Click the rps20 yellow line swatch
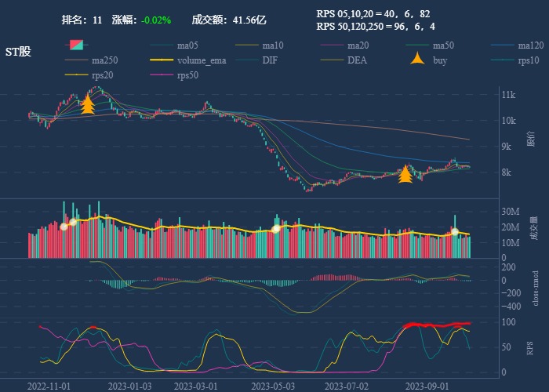 [77, 75]
